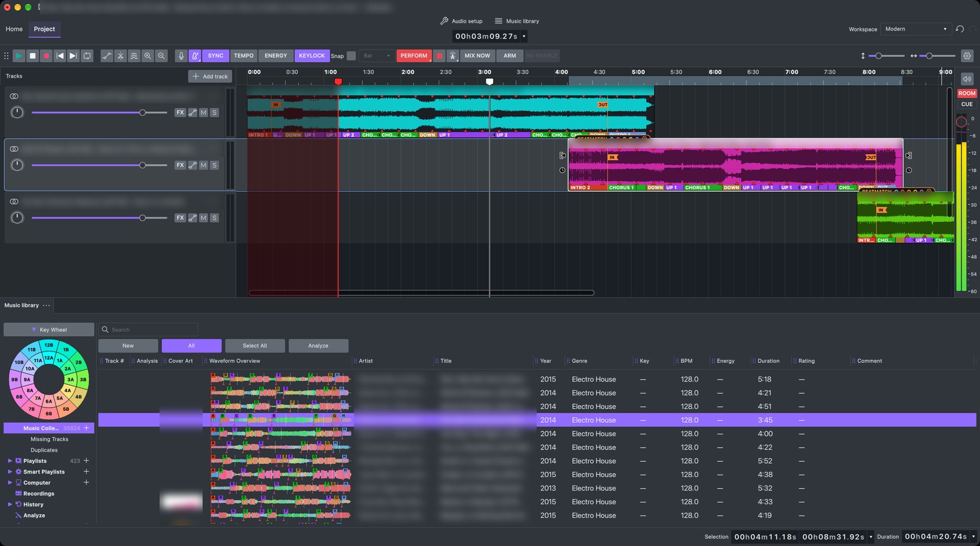Click the Analyze button in the library

pos(318,345)
